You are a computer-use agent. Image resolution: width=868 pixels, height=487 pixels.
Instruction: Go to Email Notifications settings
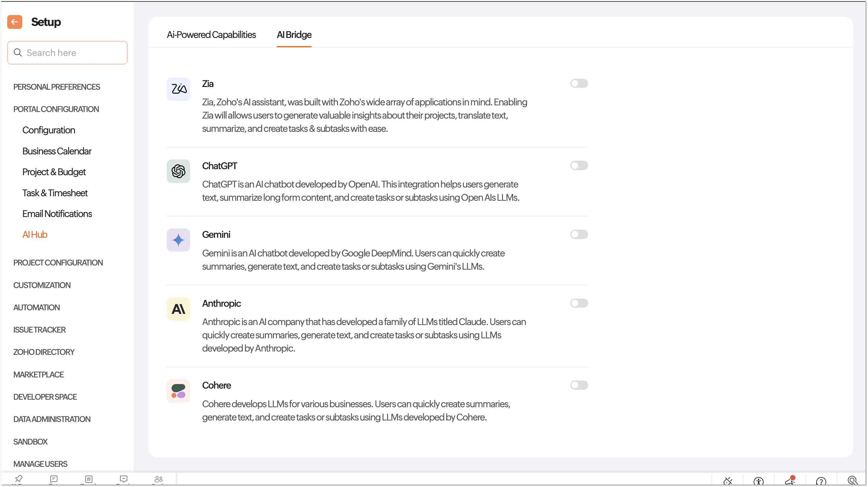tap(57, 214)
